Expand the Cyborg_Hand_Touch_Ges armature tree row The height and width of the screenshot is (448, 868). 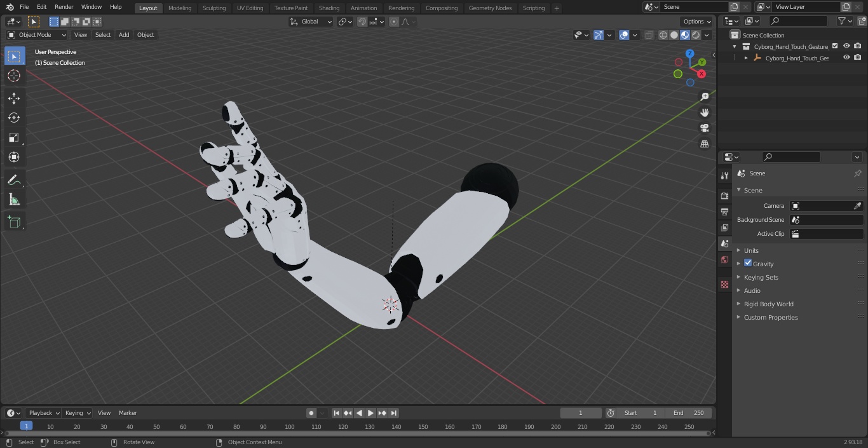746,58
